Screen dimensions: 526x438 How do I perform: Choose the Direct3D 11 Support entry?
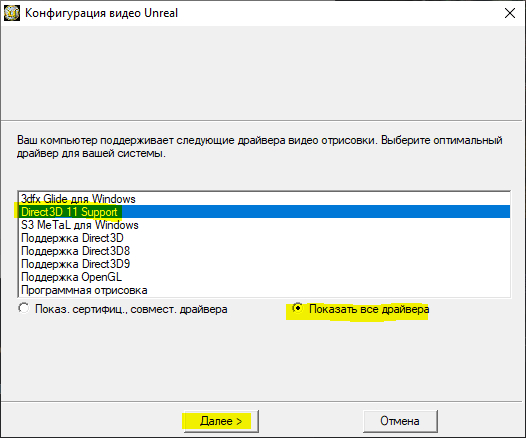tap(264, 212)
